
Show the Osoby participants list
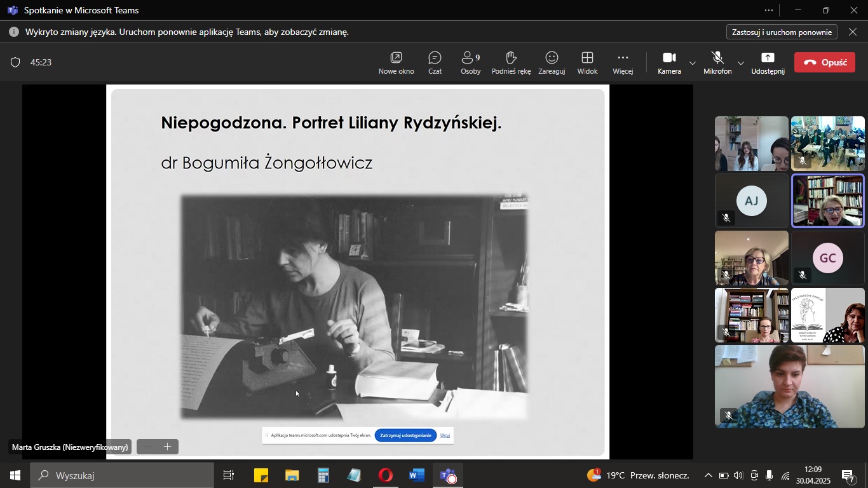(x=470, y=62)
